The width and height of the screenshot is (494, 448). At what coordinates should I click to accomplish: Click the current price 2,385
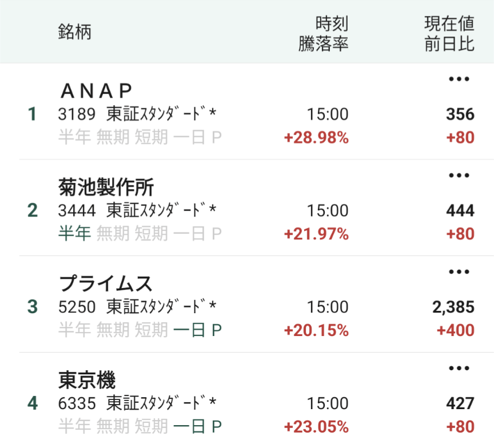pos(453,307)
